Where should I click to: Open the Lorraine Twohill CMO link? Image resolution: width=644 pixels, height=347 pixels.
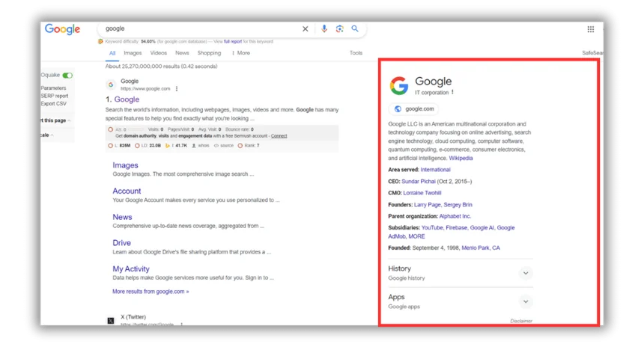coord(422,193)
